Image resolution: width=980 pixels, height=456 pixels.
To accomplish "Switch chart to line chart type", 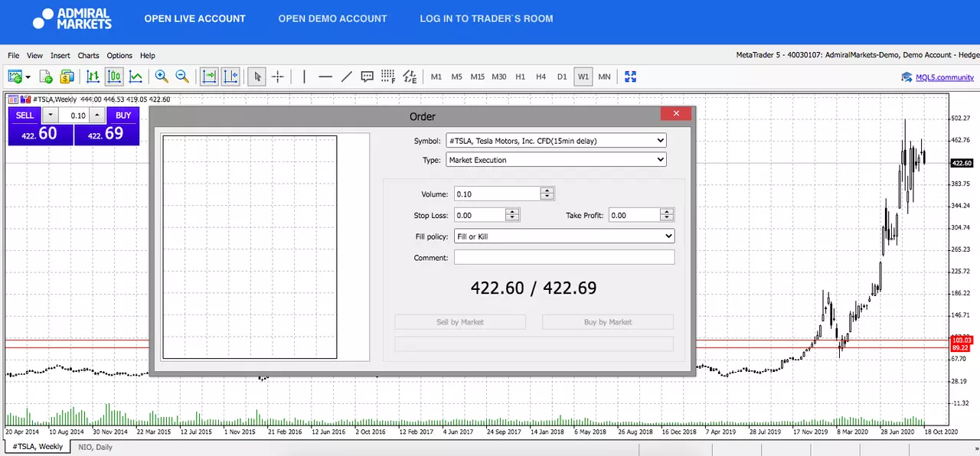I will point(136,77).
